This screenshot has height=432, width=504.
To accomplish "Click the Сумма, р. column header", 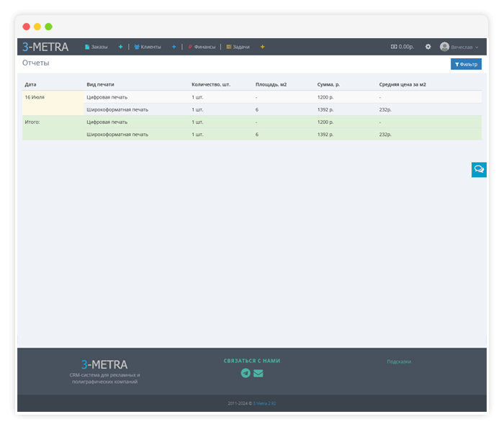I will point(328,84).
